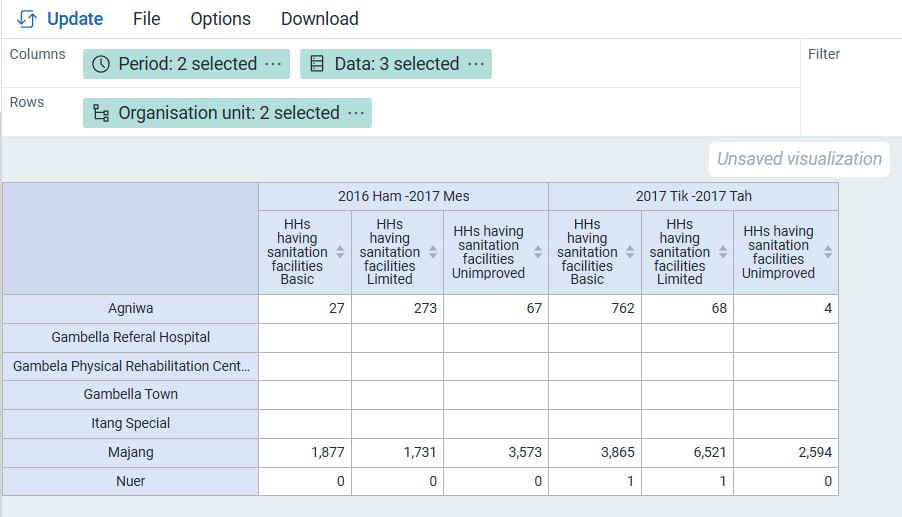Sort by first Limited sanitation column
902x517 pixels.
click(x=433, y=252)
